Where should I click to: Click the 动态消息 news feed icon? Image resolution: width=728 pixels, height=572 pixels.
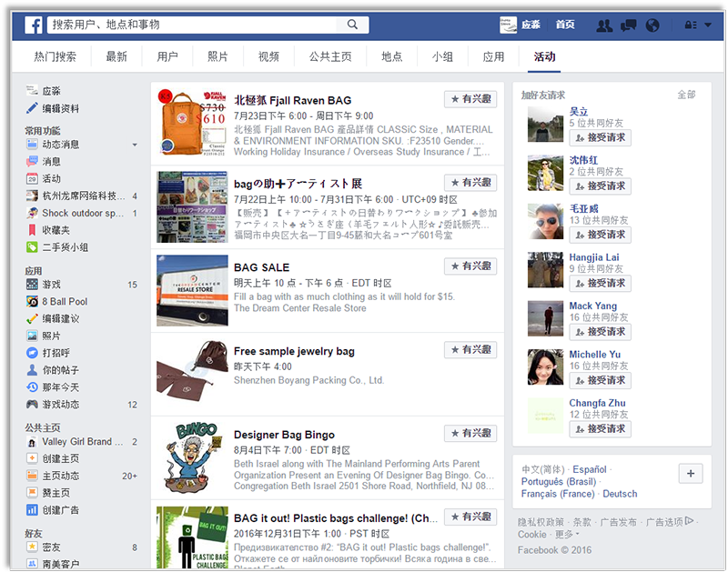(x=32, y=145)
